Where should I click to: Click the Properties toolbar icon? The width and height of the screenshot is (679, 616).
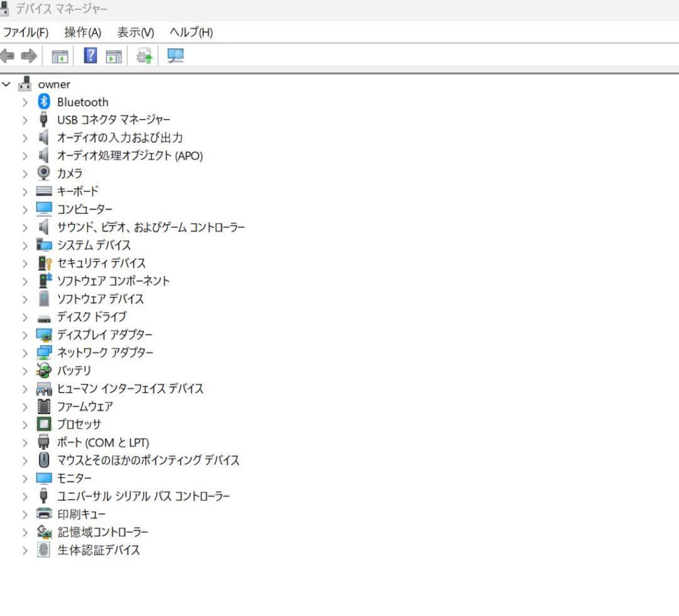113,56
